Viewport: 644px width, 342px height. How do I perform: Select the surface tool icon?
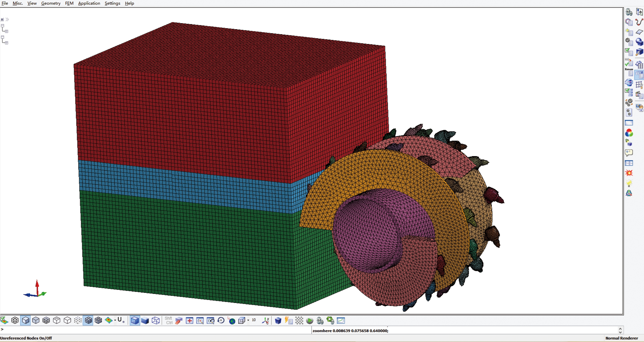click(639, 32)
